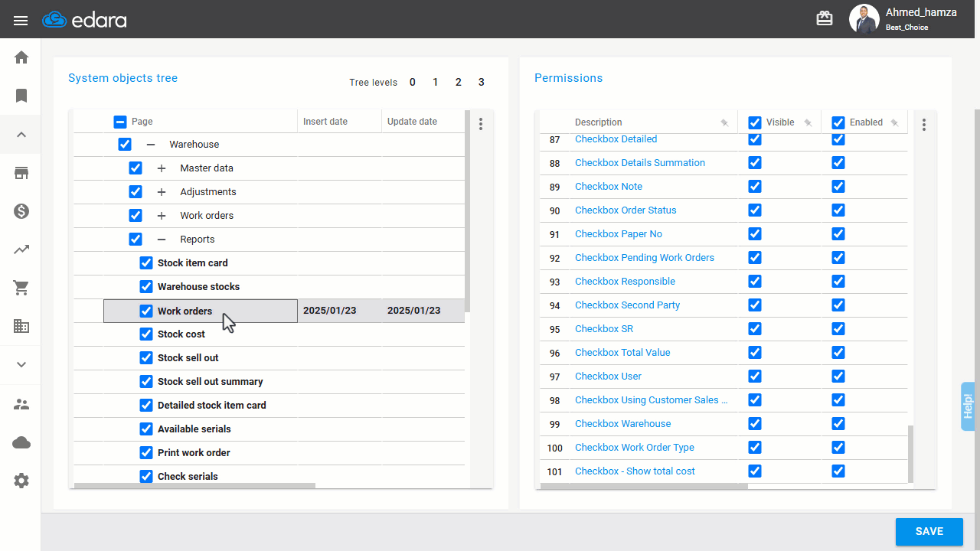Uncheck the Stock cost checkbox
Screen dimensions: 980x551
click(146, 334)
